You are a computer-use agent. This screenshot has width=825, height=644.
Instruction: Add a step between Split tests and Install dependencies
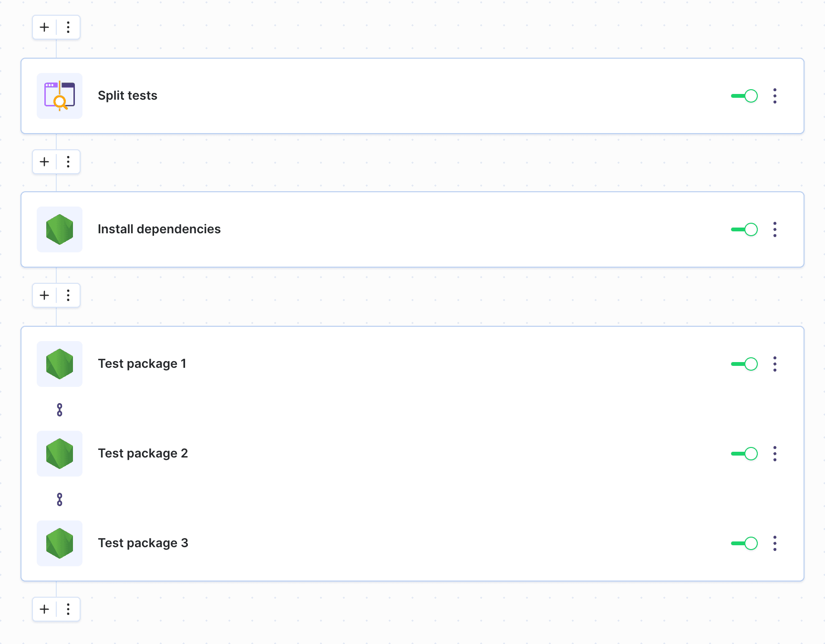coord(44,162)
